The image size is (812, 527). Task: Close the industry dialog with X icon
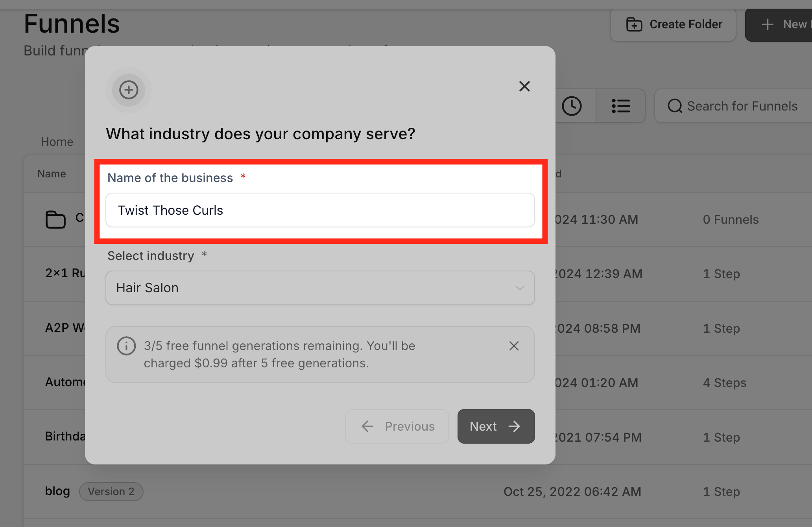click(x=524, y=86)
